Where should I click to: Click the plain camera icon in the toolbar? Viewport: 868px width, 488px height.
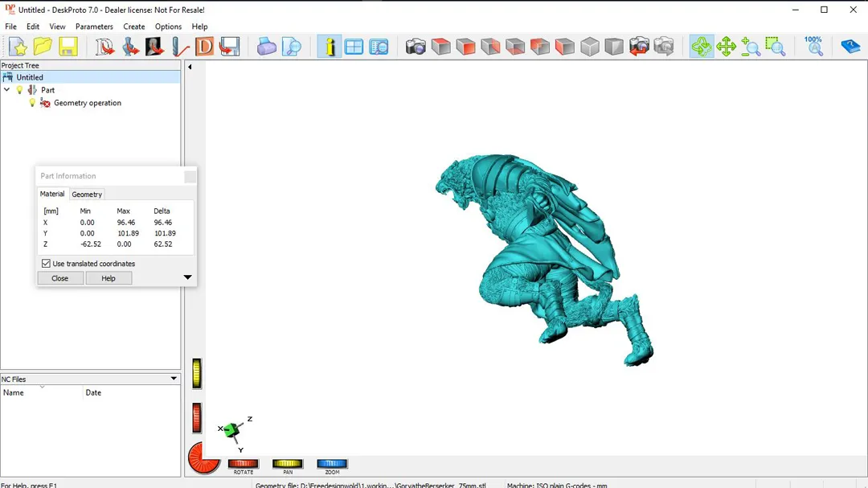click(x=416, y=47)
